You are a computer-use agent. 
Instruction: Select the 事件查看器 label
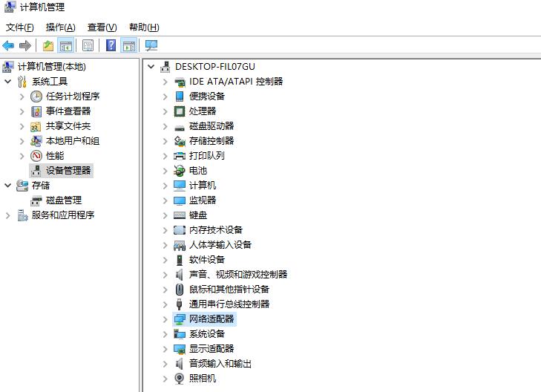coord(68,111)
